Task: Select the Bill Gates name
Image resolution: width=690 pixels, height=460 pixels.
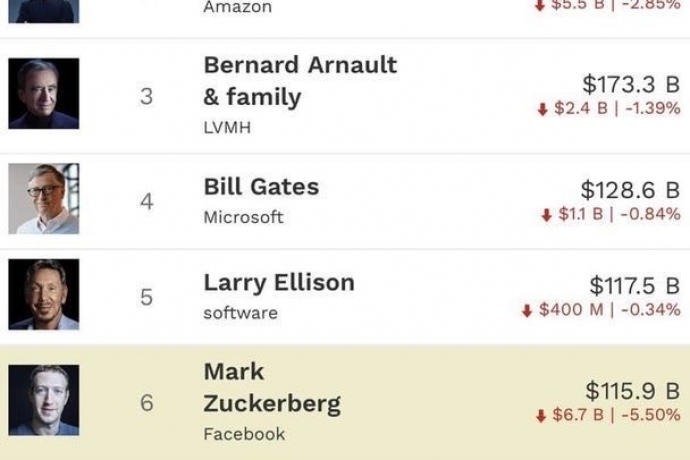Action: (x=261, y=187)
